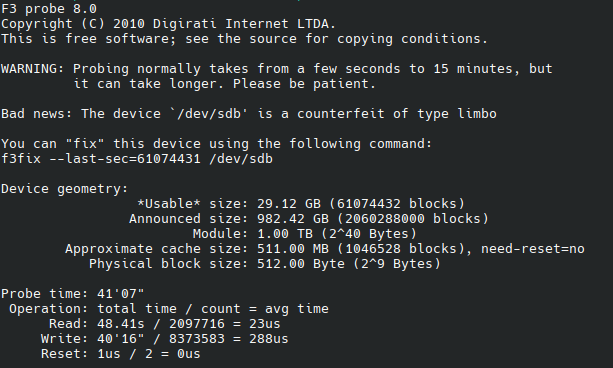Click the Copyright Digirati Internet LTDA line
This screenshot has width=613, height=368.
coord(168,24)
